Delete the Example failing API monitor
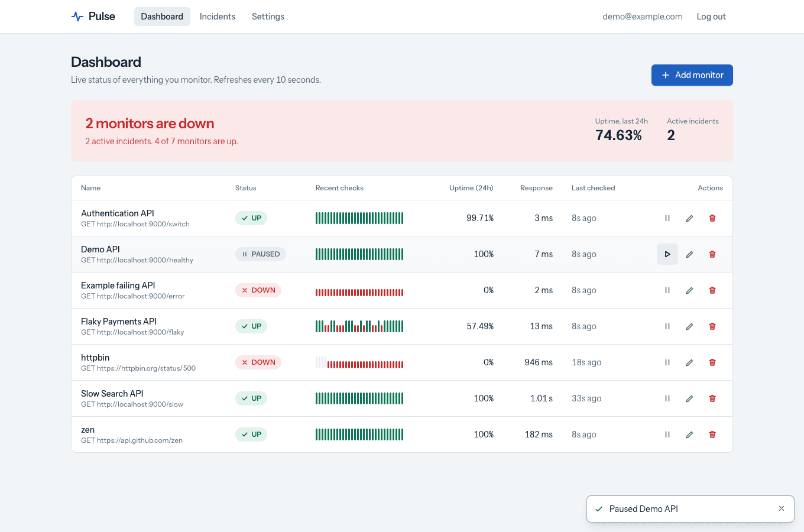The width and height of the screenshot is (804, 532). coord(712,290)
